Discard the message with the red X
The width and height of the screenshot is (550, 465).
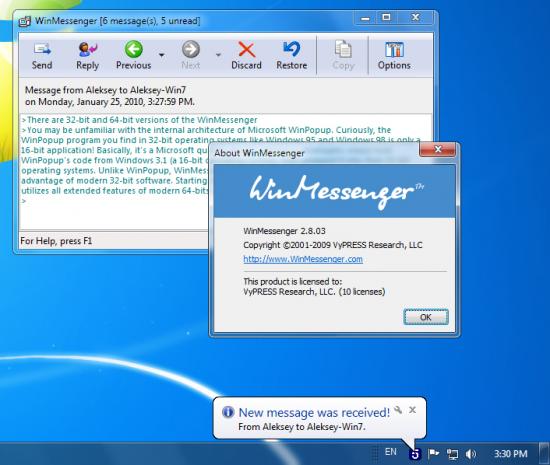(x=246, y=56)
